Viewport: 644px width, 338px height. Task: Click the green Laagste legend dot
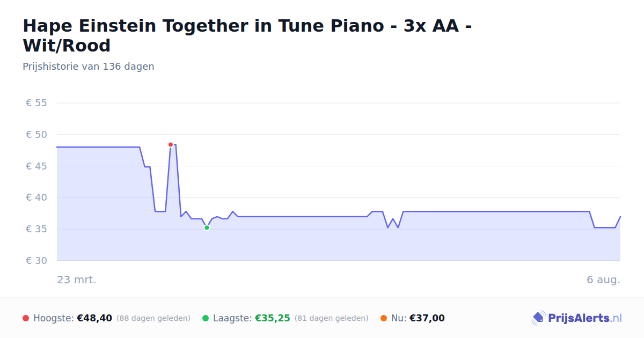pos(206,318)
